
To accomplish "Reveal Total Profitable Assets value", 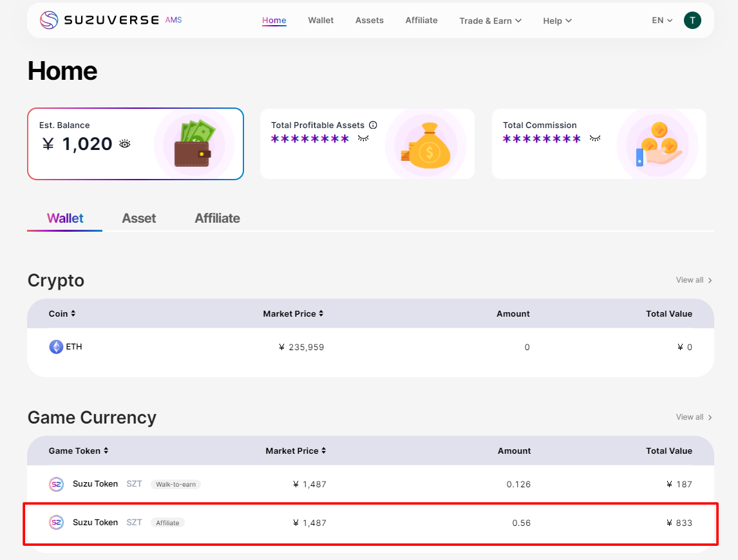I will 363,138.
